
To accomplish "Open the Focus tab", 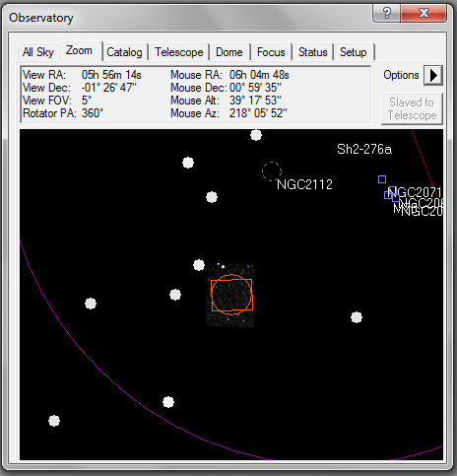I will click(x=271, y=52).
